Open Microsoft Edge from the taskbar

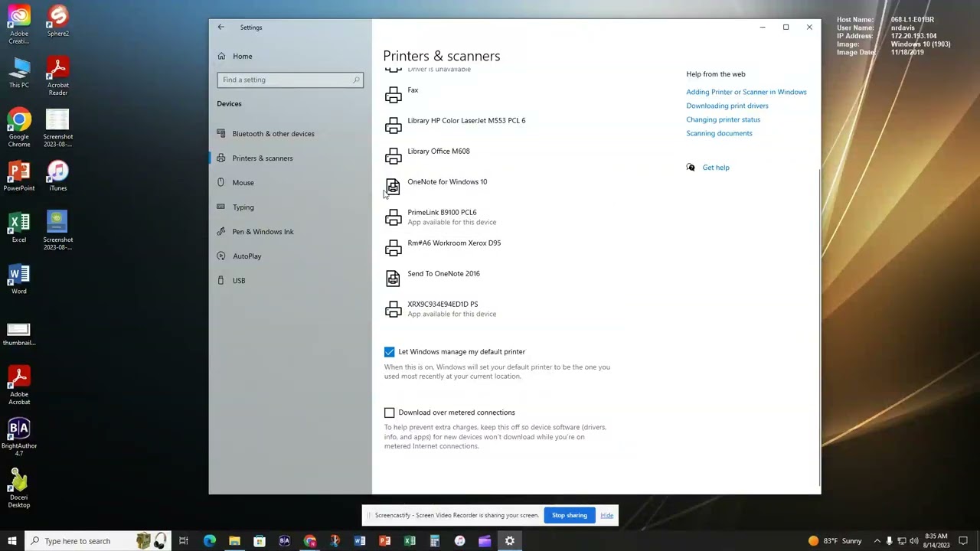pos(209,541)
